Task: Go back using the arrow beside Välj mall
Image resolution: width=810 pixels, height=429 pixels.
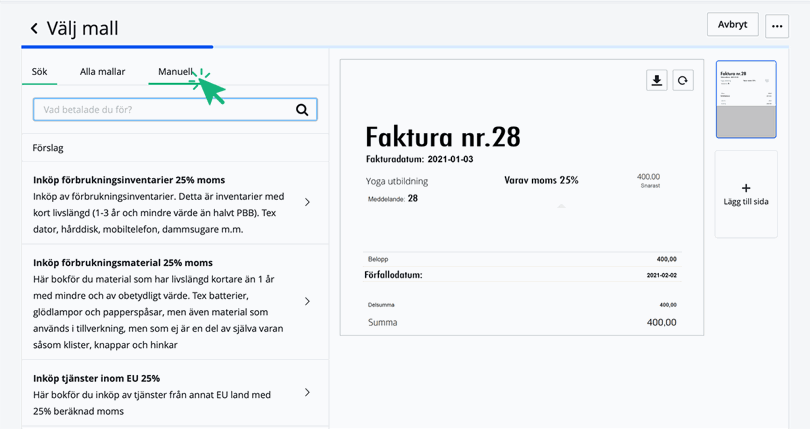Action: point(34,29)
